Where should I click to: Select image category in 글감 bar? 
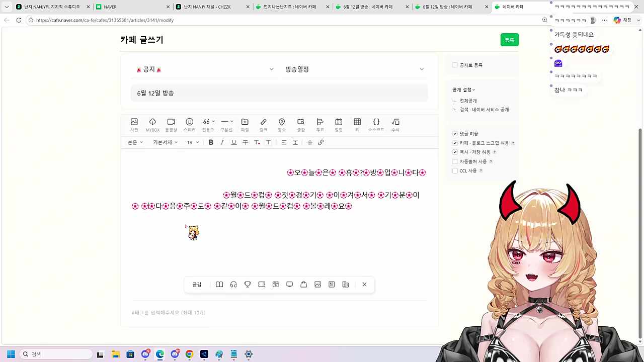317,285
